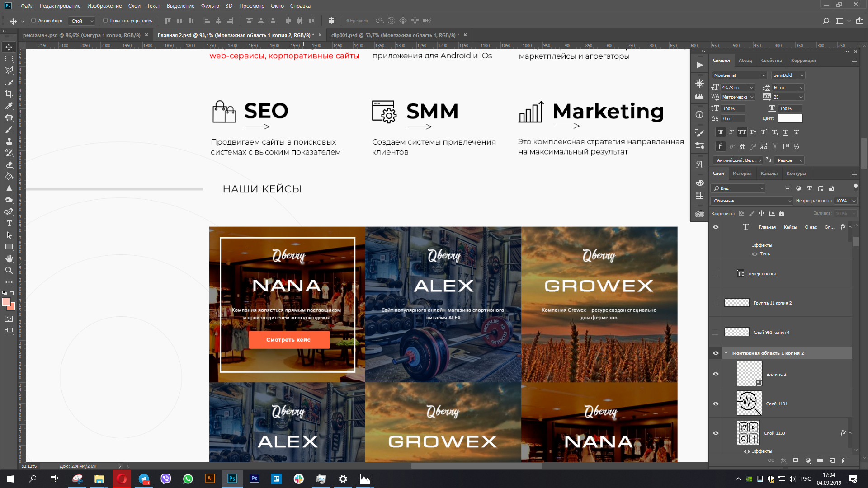Open the Резкое anti-aliasing dropdown
Image resolution: width=868 pixels, height=488 pixels.
pos(789,160)
